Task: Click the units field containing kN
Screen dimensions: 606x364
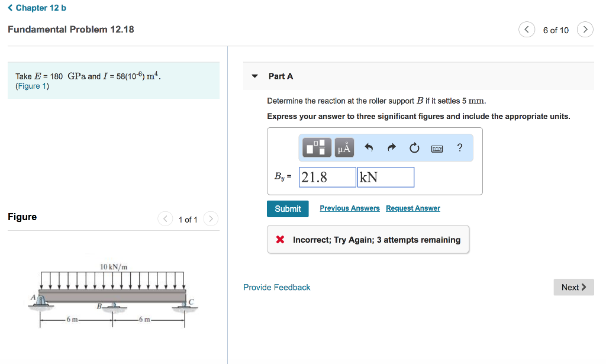Action: (x=385, y=177)
